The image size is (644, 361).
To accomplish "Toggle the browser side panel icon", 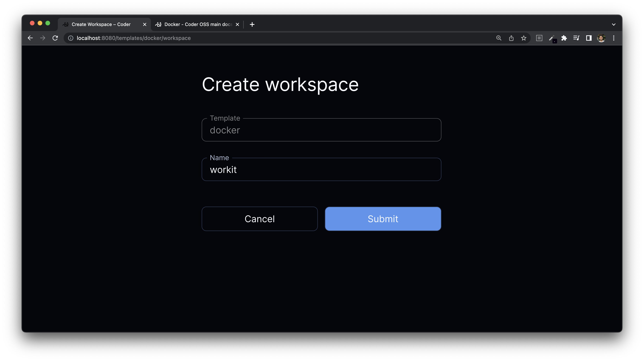I will 589,38.
